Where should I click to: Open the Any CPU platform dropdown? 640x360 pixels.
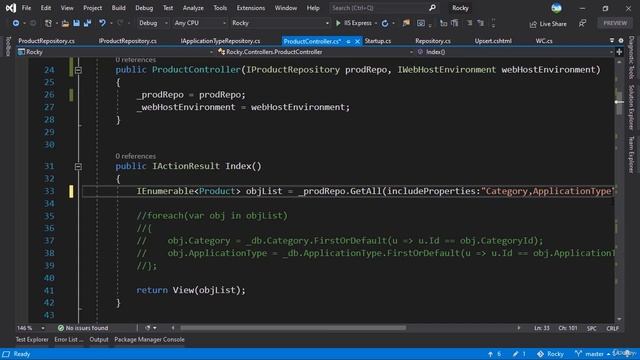[x=200, y=23]
